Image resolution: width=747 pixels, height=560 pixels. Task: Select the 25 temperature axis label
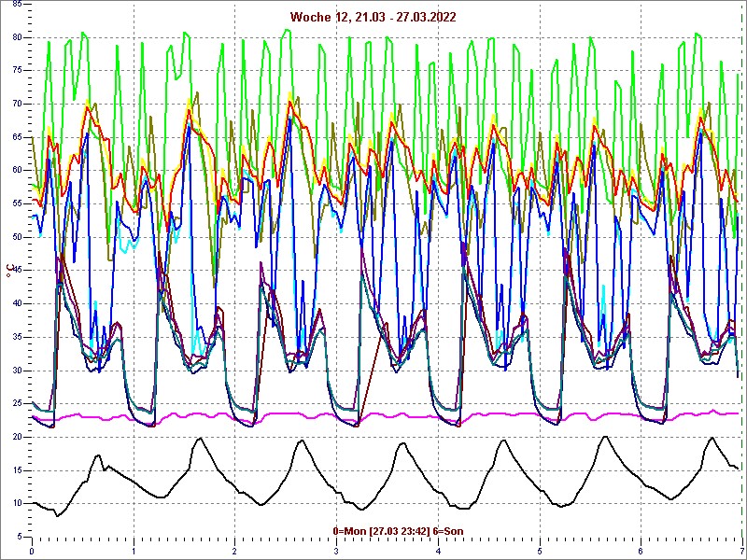16,404
